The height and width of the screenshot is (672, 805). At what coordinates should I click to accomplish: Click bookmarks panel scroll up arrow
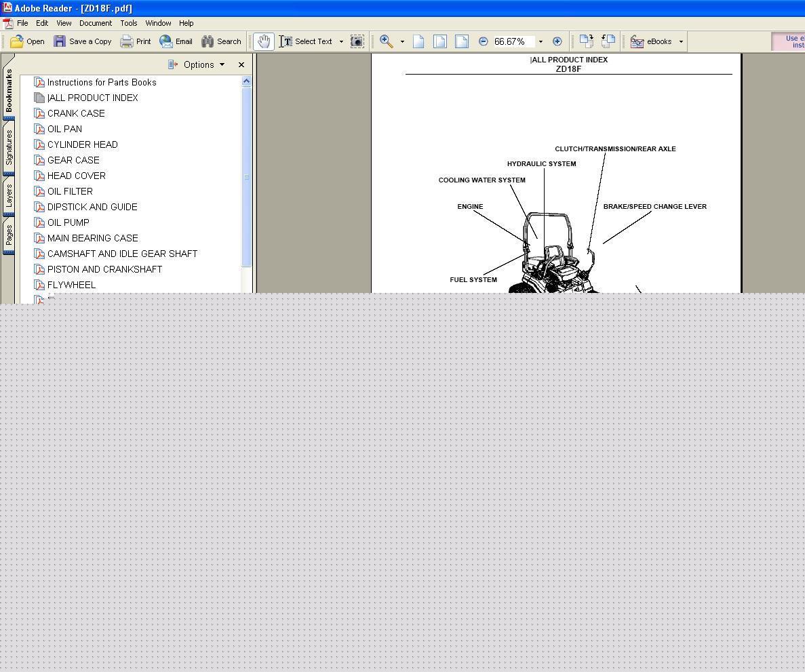(x=246, y=81)
